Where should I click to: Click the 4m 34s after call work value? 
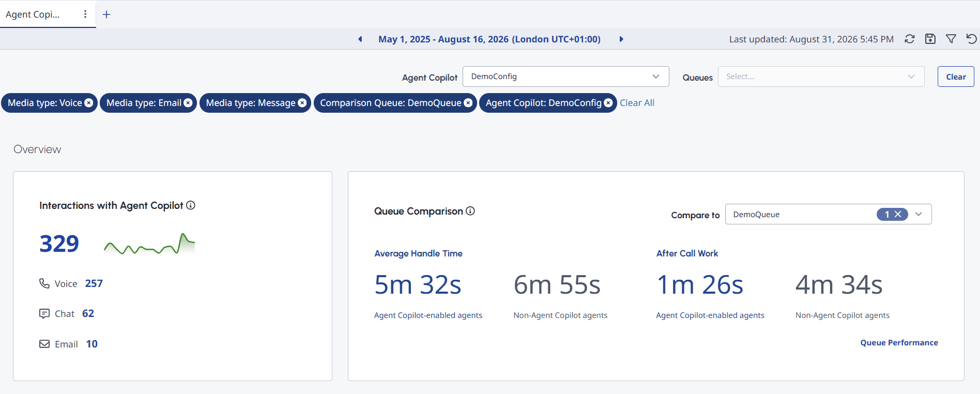839,285
